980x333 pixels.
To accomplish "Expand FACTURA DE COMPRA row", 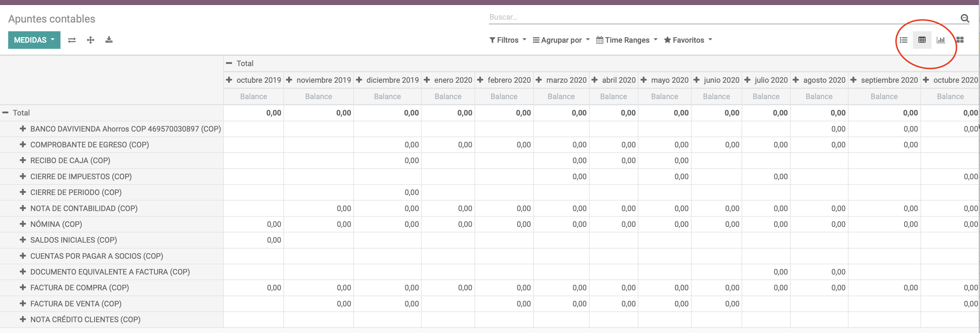I will pos(23,287).
